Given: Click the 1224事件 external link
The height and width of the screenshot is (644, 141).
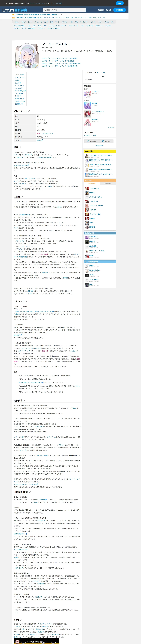Looking at the screenshot, I should (18, 335).
